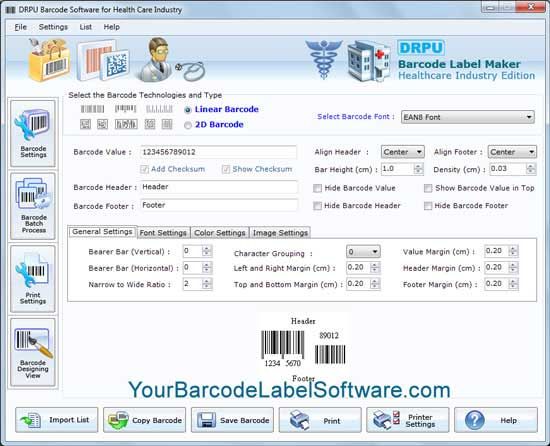Open the File menu

click(20, 27)
